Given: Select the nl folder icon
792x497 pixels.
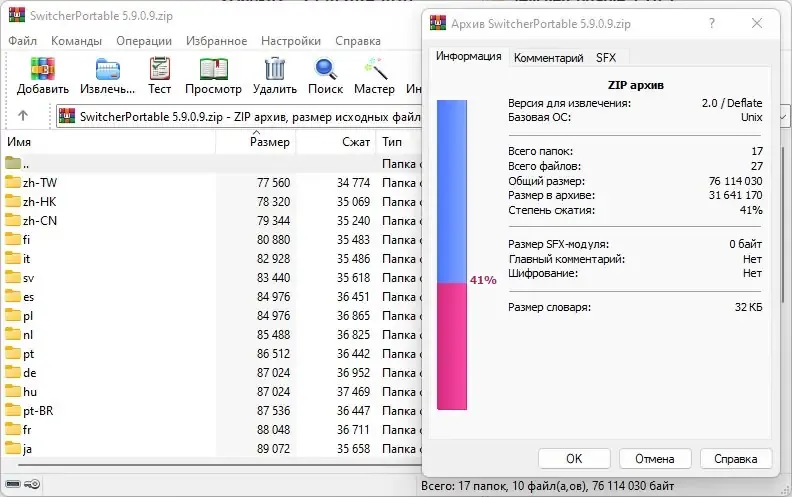Looking at the screenshot, I should pos(13,334).
